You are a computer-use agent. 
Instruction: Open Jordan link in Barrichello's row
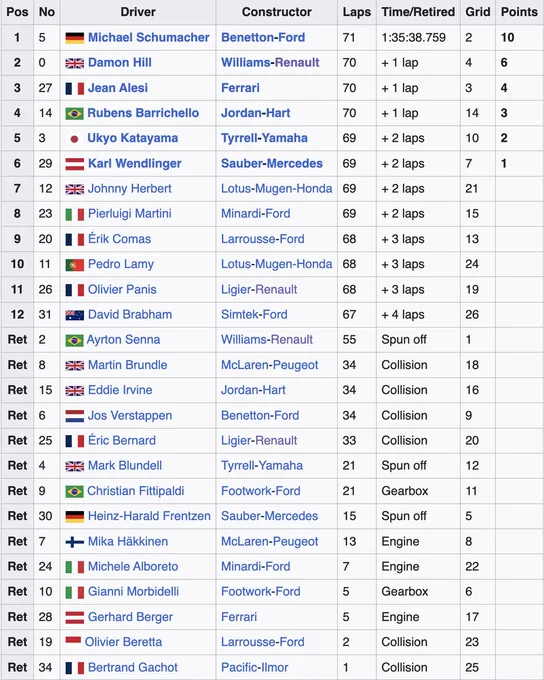click(239, 113)
